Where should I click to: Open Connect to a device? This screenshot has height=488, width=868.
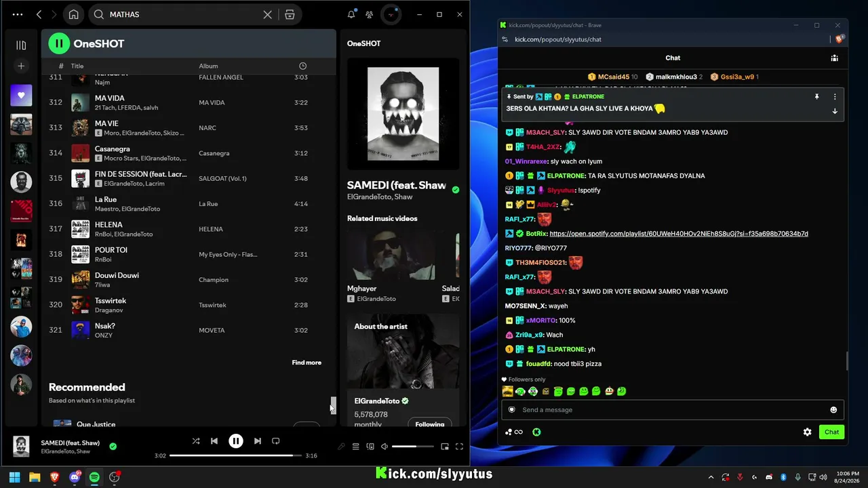tap(370, 447)
